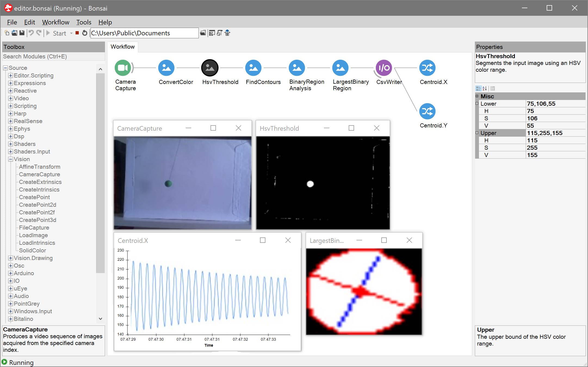Toggle Alphabetical sort in Properties panel
The image size is (588, 367).
(x=485, y=89)
